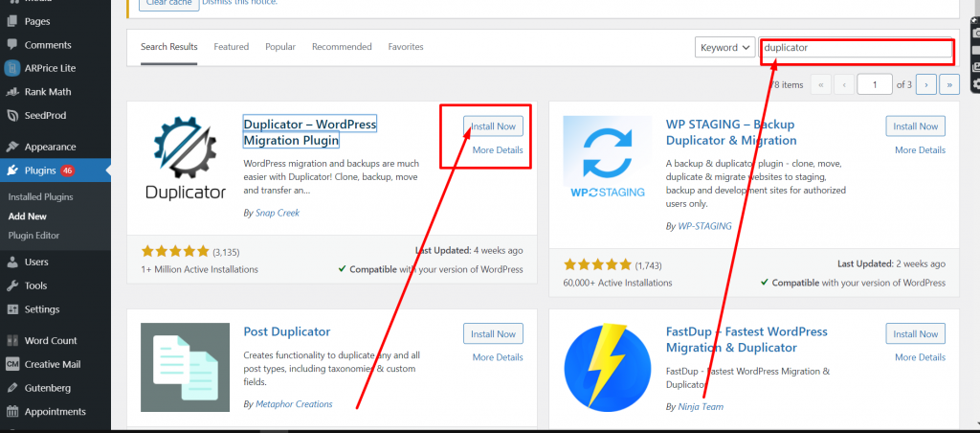Go to last page of results
Screen dimensions: 980x433
coord(949,84)
